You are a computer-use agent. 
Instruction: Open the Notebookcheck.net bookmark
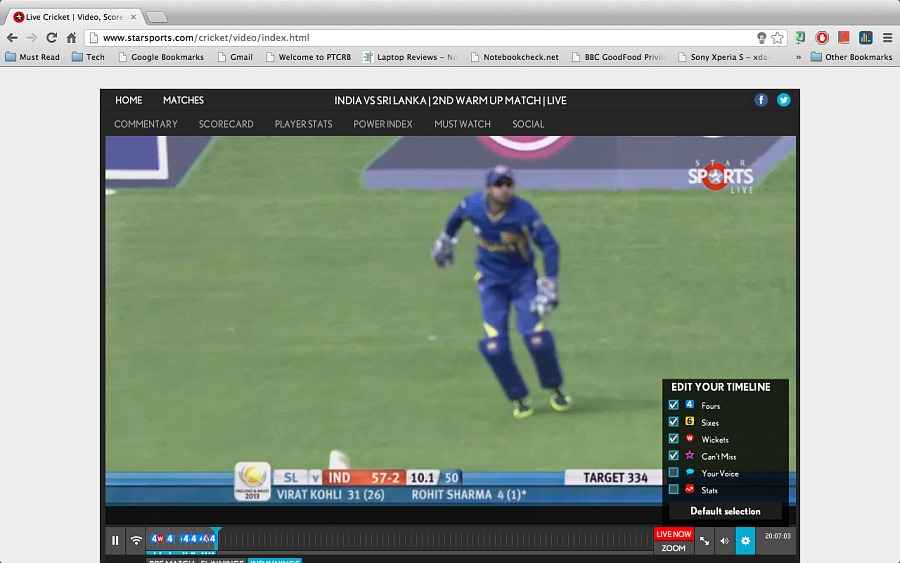(515, 57)
